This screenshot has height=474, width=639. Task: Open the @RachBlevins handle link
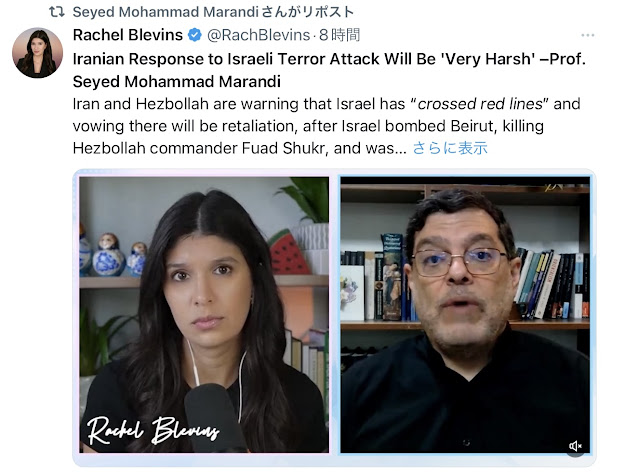tap(258, 35)
